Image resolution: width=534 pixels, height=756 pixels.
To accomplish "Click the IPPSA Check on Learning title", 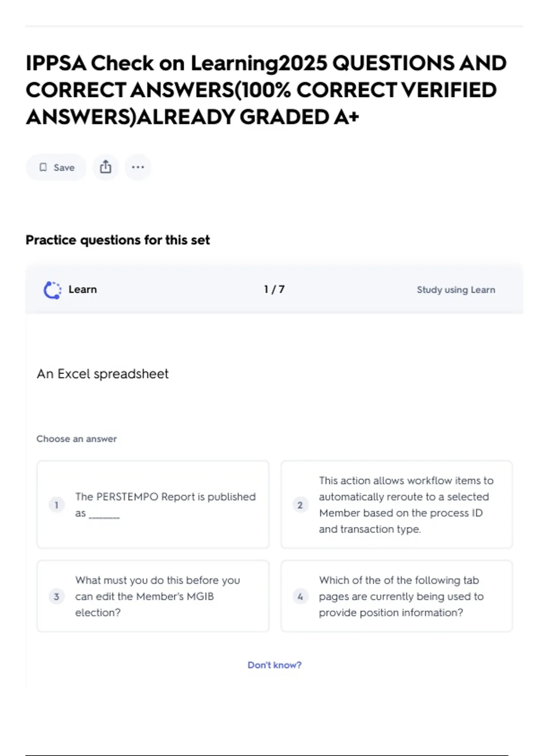I will [x=266, y=90].
